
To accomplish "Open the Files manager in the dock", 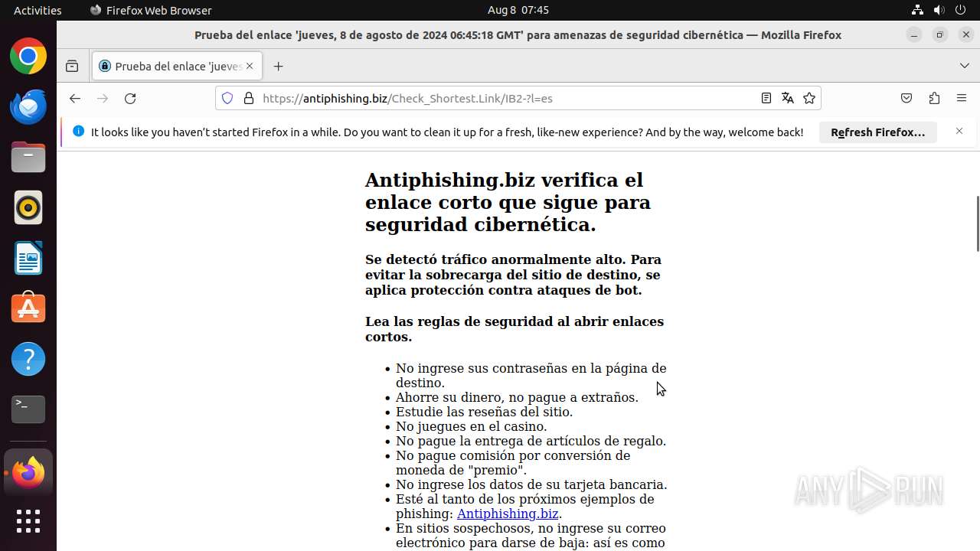I will 28,157.
